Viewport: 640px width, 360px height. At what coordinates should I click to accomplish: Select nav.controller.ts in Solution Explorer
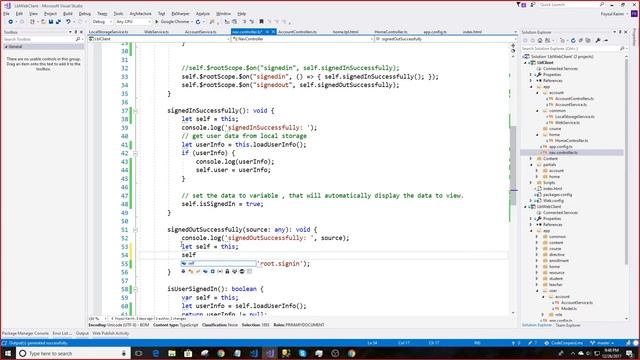coord(563,153)
